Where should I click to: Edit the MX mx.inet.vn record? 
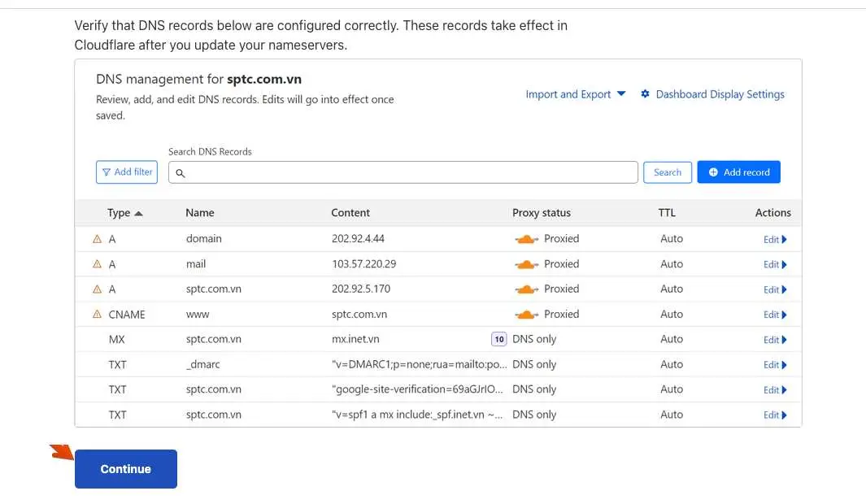pyautogui.click(x=775, y=340)
